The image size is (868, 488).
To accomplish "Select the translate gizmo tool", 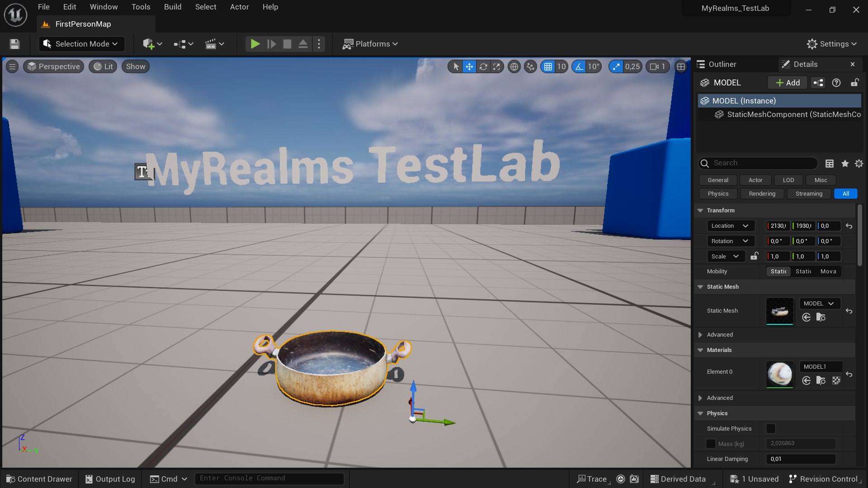I will (x=469, y=67).
